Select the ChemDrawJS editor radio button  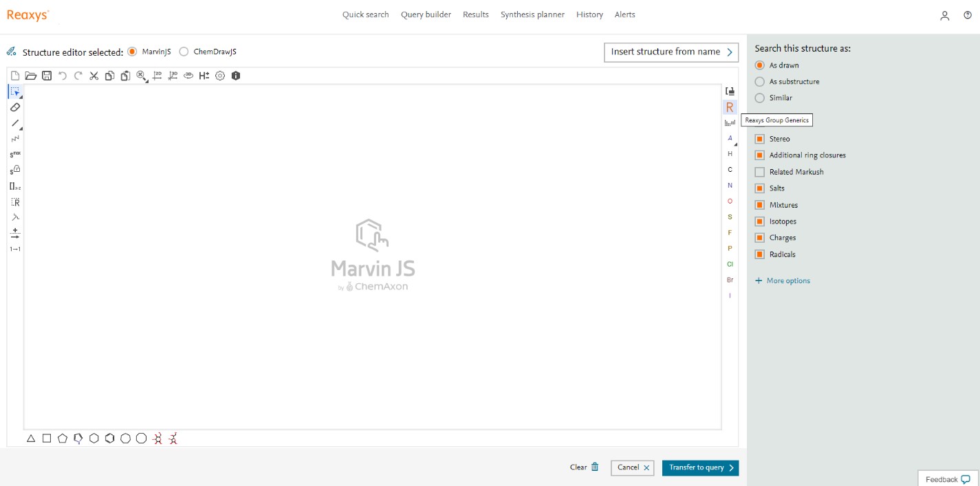pos(184,52)
